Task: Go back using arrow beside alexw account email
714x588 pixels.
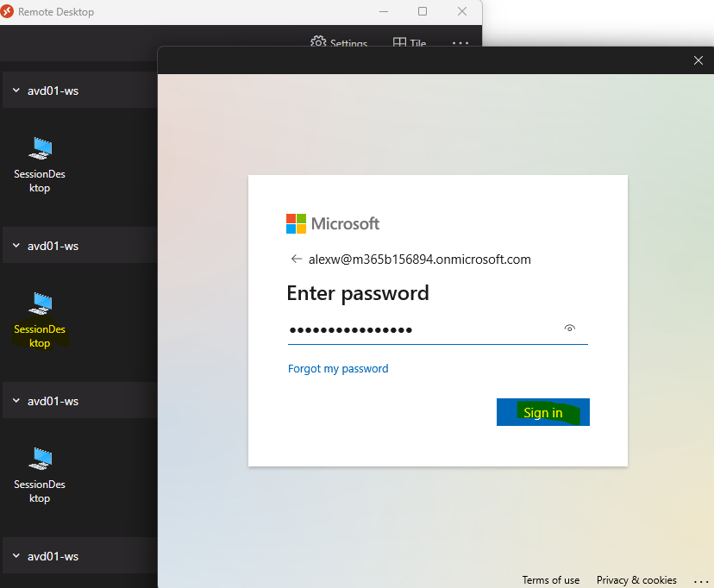Action: (x=297, y=259)
